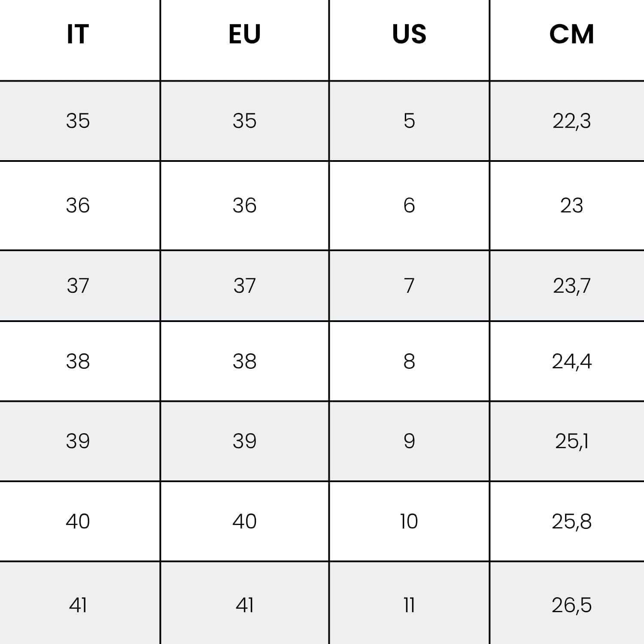
Task: Select the 22,3 centimeter cell
Action: 567,121
